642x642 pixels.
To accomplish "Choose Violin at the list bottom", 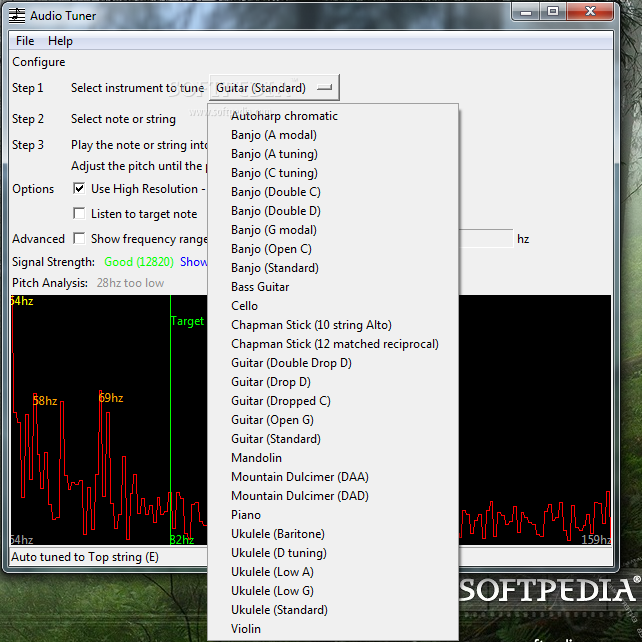I will pyautogui.click(x=333, y=628).
